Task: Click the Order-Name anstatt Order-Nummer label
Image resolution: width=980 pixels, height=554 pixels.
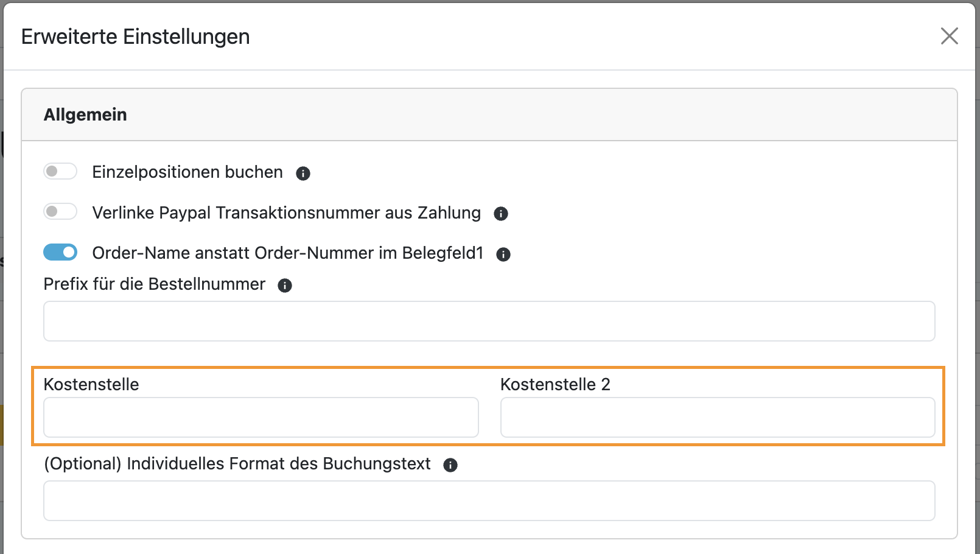Action: coord(287,253)
